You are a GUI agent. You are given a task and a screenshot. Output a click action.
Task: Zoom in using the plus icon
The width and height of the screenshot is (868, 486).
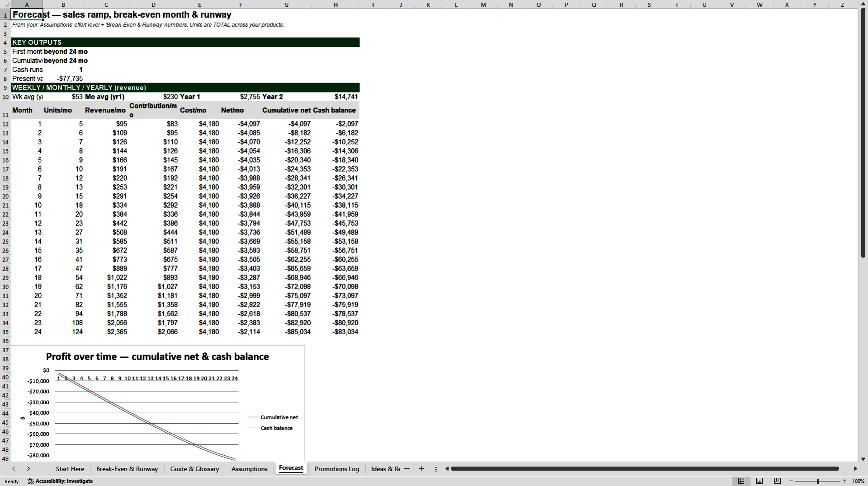(844, 481)
